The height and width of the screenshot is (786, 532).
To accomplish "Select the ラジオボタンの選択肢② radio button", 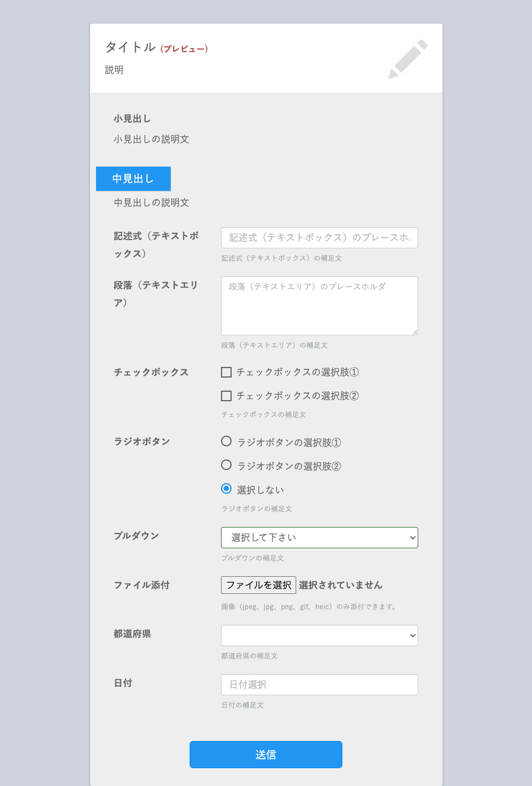I will [x=226, y=466].
